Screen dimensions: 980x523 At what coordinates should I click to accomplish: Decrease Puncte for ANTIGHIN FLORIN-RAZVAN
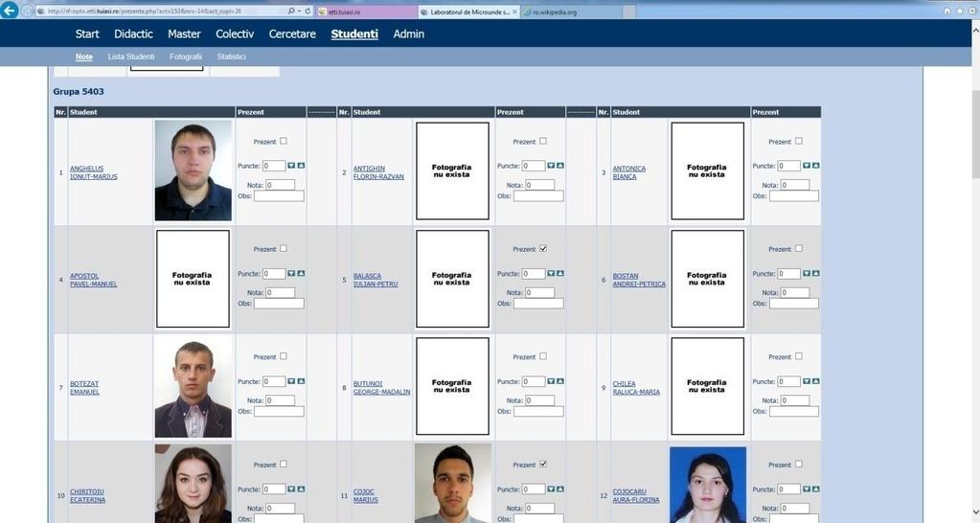point(551,166)
